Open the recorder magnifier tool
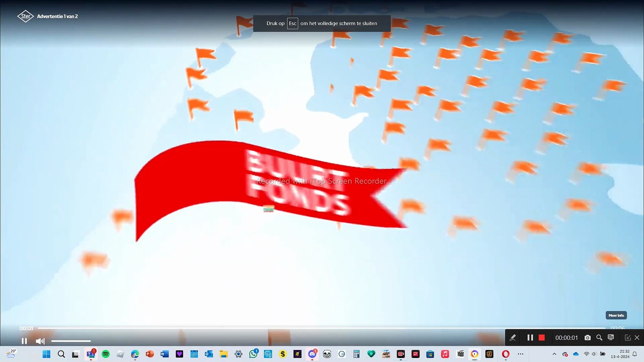 599,338
